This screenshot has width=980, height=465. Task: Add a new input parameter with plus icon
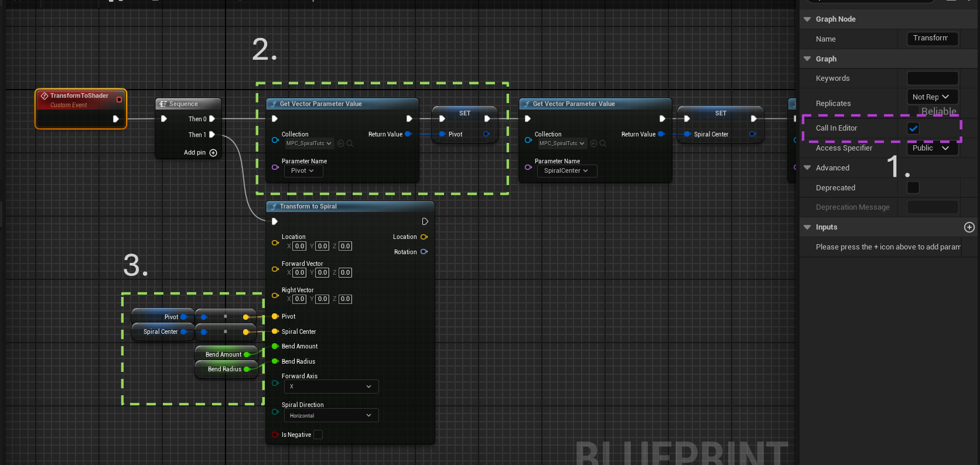tap(969, 227)
